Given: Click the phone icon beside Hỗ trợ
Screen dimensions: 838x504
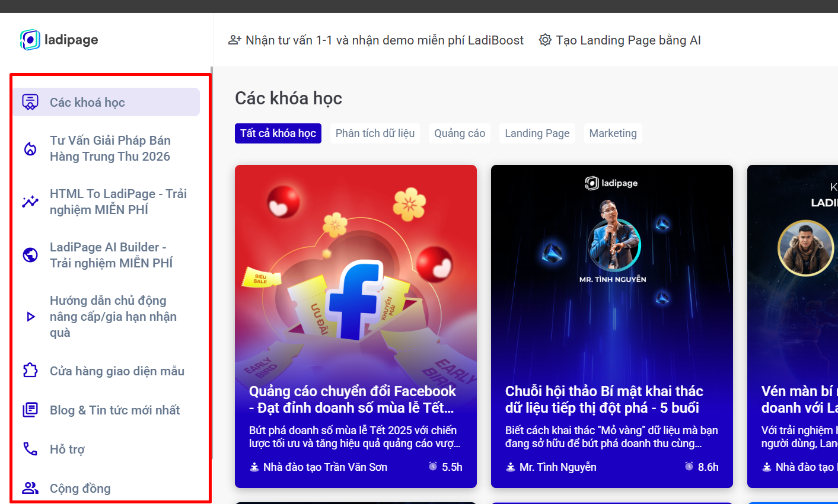Looking at the screenshot, I should (x=30, y=449).
